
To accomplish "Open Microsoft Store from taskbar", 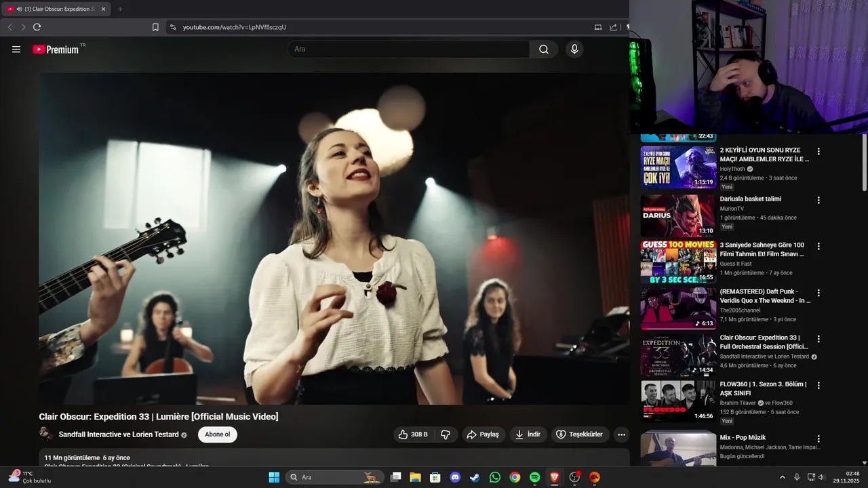I will pos(435,477).
